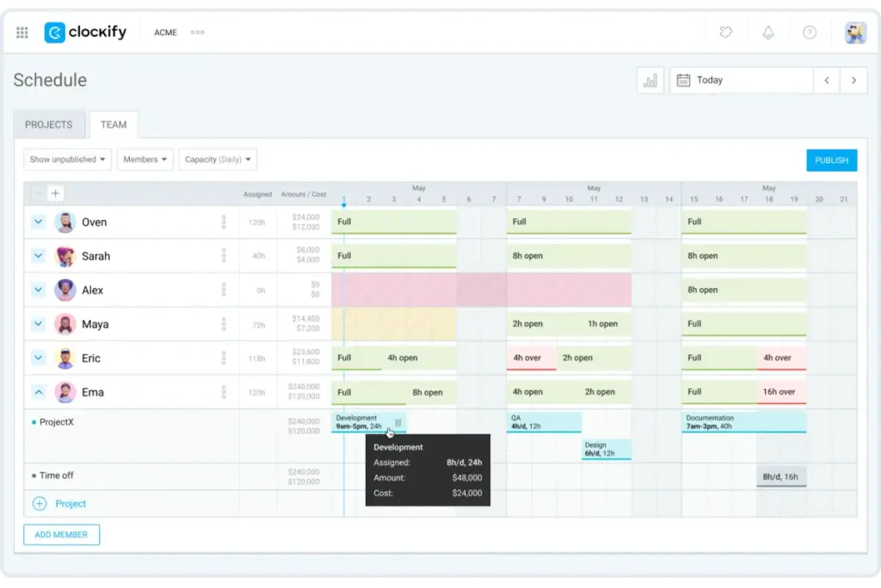The height and width of the screenshot is (588, 881).
Task: Open the calendar icon next to Today
Action: [x=683, y=80]
